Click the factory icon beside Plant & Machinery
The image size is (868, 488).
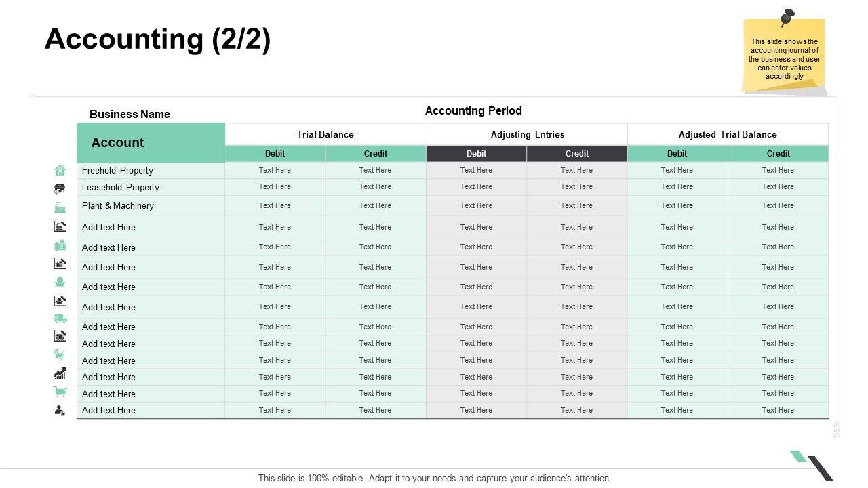[60, 207]
